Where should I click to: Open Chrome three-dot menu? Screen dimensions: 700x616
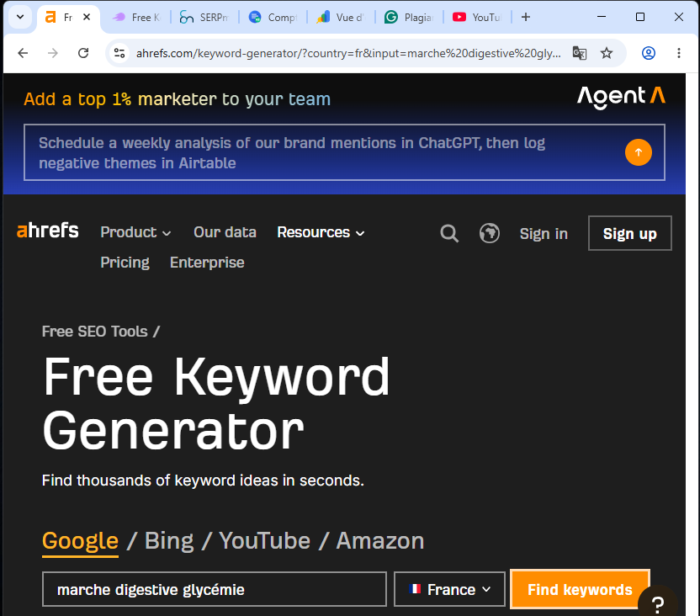point(679,53)
